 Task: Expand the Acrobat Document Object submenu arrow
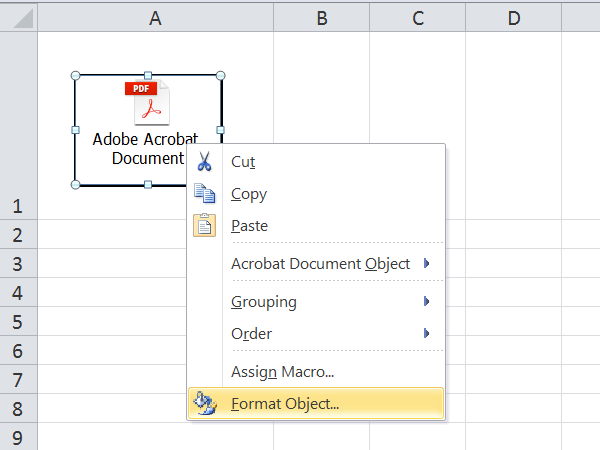click(x=427, y=264)
